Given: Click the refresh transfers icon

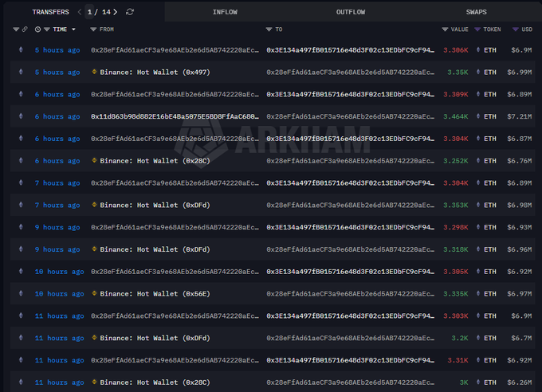Looking at the screenshot, I should (x=130, y=12).
